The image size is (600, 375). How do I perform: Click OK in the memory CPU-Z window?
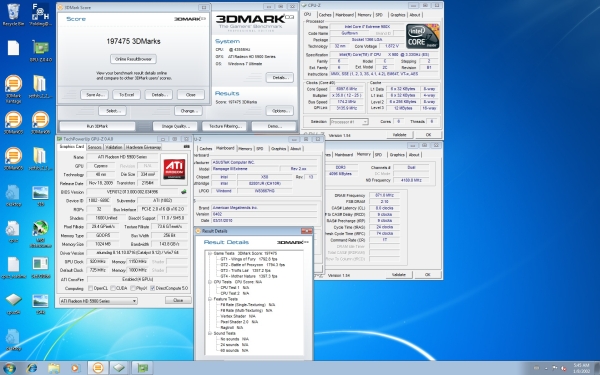427,275
